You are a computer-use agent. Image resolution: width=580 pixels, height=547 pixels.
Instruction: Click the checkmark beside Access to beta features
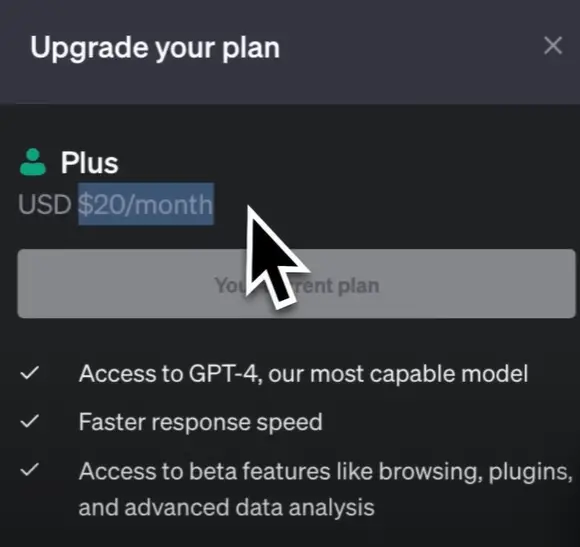click(30, 469)
